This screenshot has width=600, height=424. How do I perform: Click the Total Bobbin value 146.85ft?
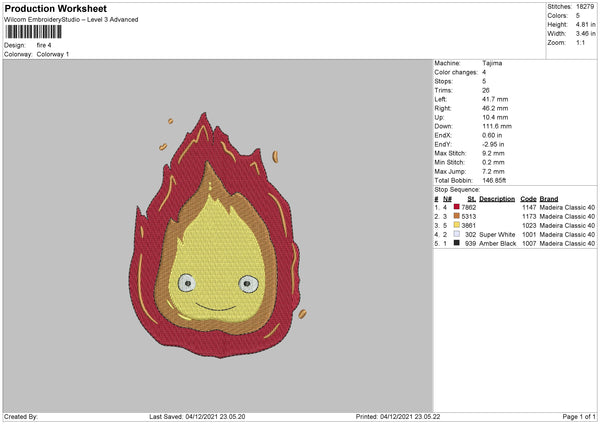click(494, 180)
